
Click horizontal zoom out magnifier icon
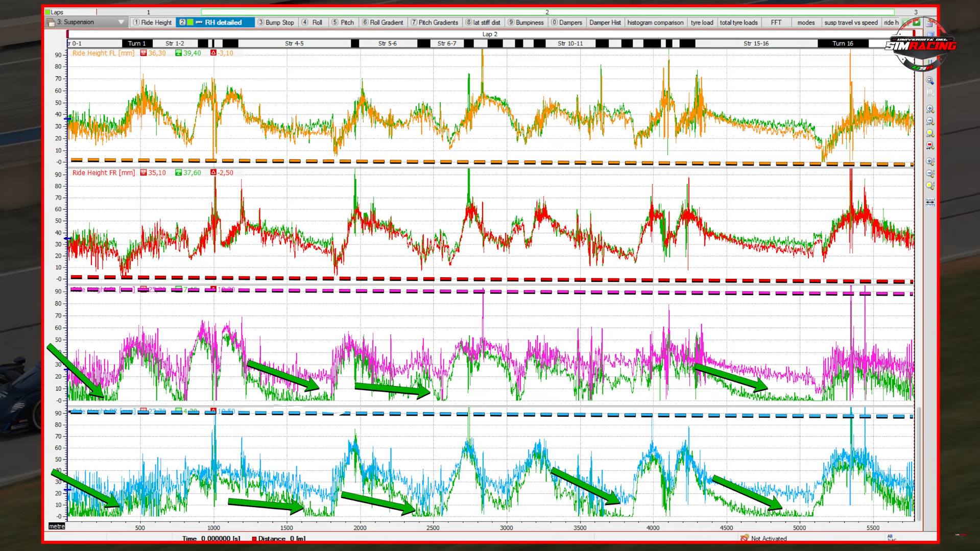click(x=930, y=122)
